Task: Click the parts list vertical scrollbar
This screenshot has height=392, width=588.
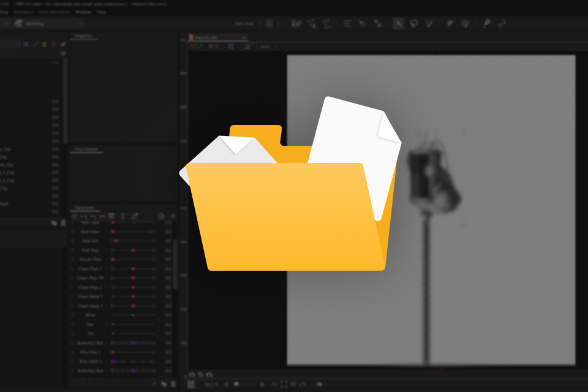Action: (x=66, y=101)
